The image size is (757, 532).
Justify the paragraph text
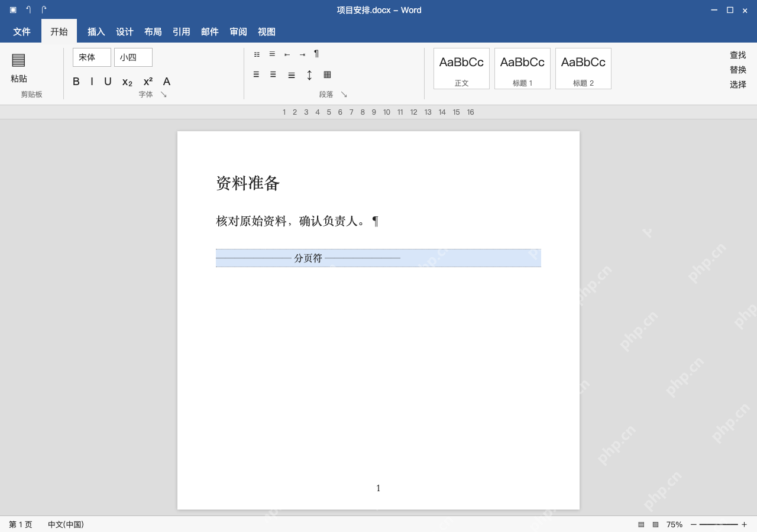292,75
